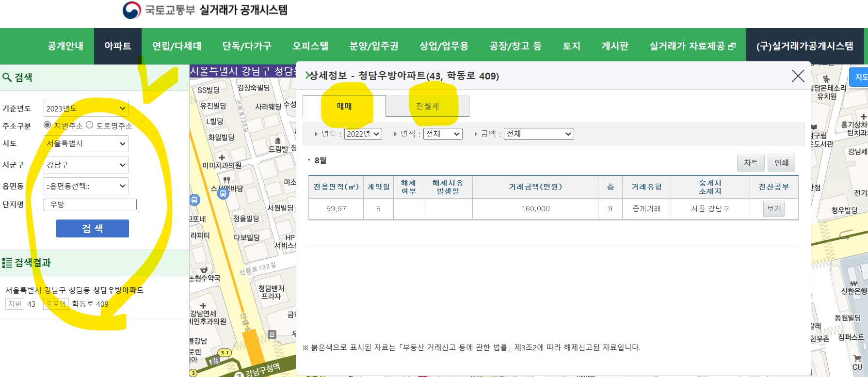Open the 단독/다가구 menu
This screenshot has height=377, width=868.
[x=247, y=46]
